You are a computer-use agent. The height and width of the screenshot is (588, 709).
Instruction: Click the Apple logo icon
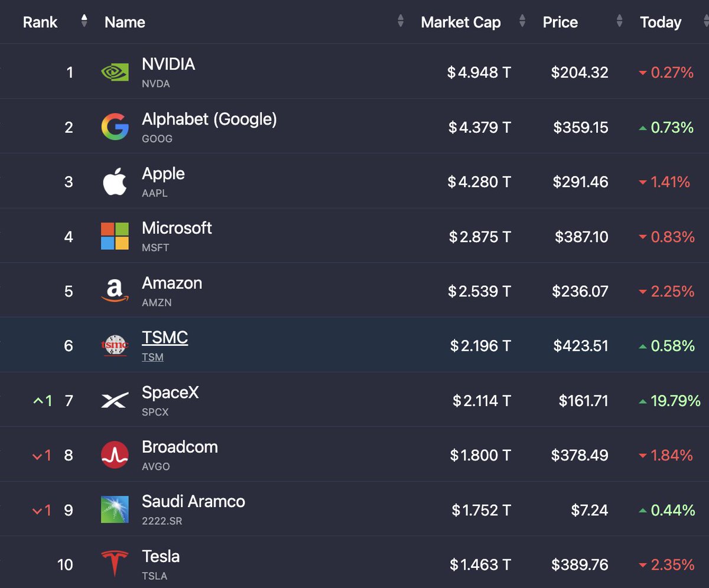point(115,181)
